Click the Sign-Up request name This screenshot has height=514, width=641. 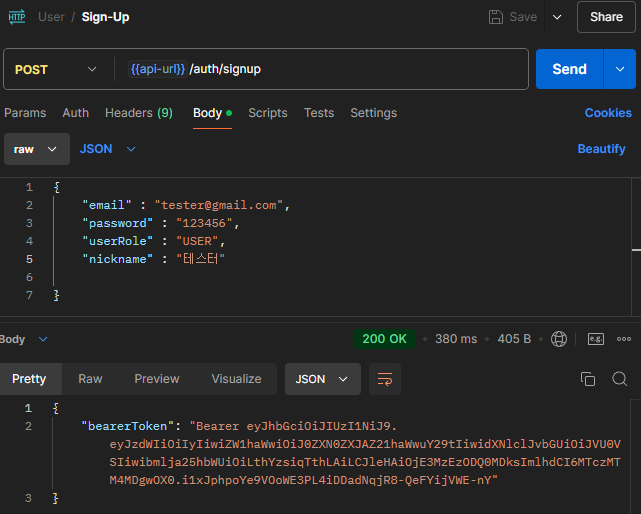click(105, 17)
